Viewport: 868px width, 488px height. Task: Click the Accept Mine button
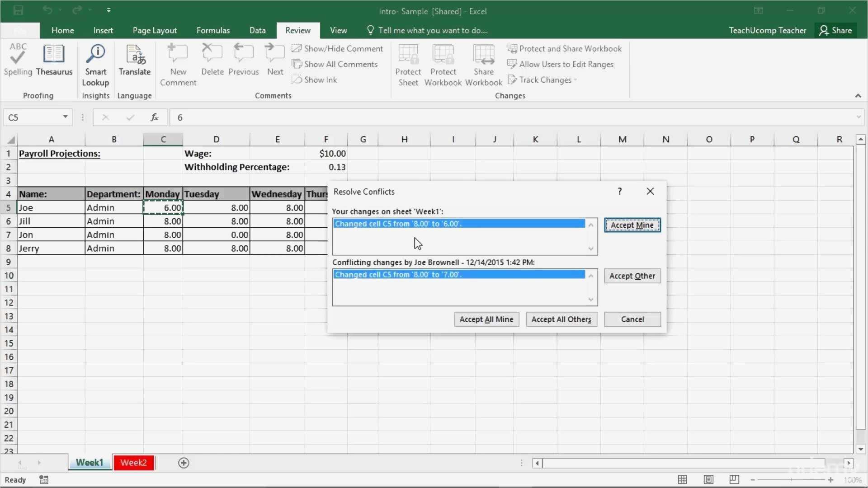tap(632, 225)
